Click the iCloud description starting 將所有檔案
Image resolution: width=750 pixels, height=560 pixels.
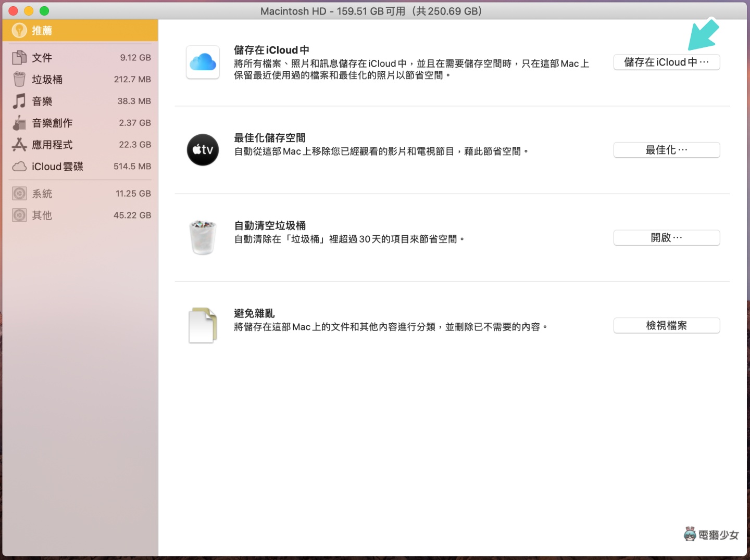[411, 69]
